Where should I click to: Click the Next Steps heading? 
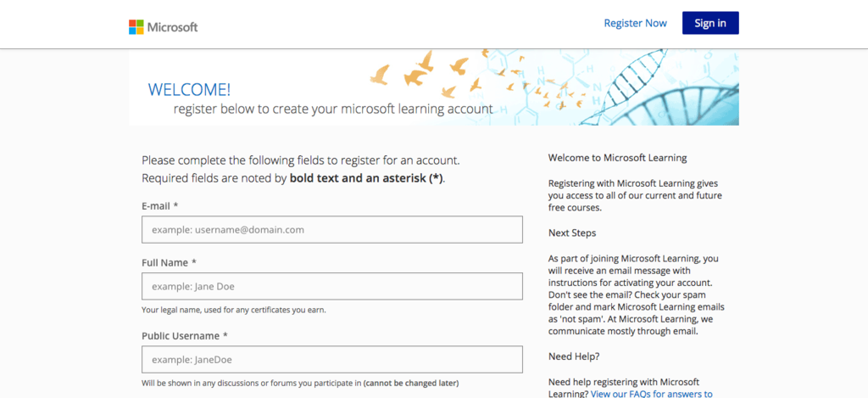click(x=572, y=233)
